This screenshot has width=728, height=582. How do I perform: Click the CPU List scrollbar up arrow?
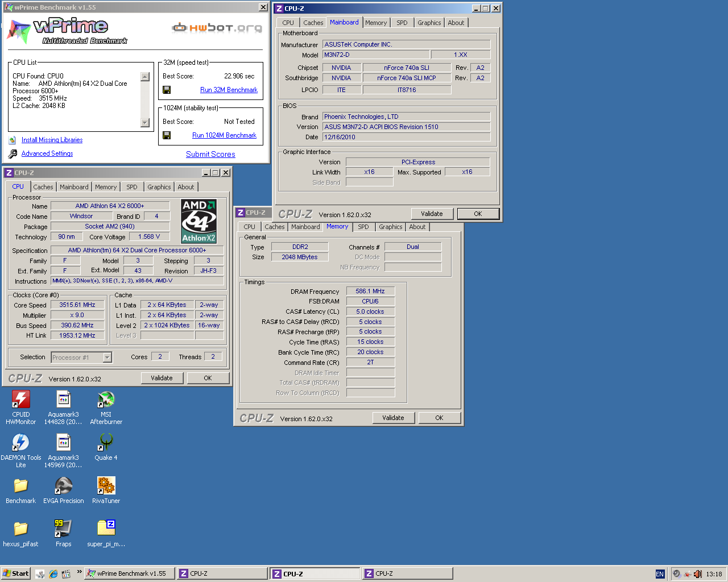pos(144,77)
